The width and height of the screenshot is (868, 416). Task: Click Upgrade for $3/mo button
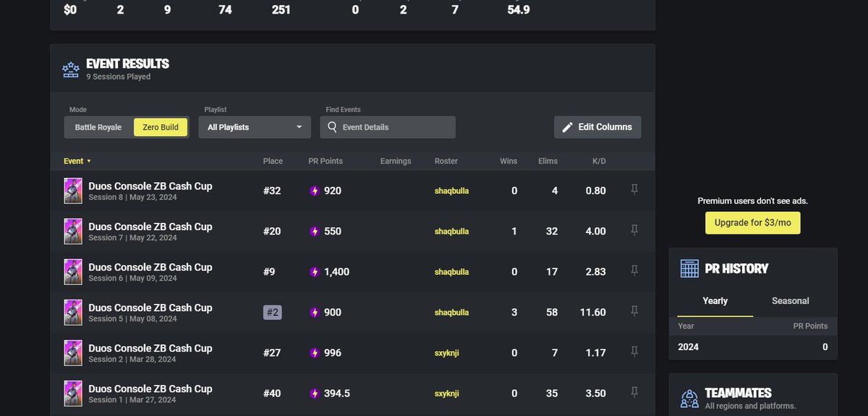click(753, 223)
